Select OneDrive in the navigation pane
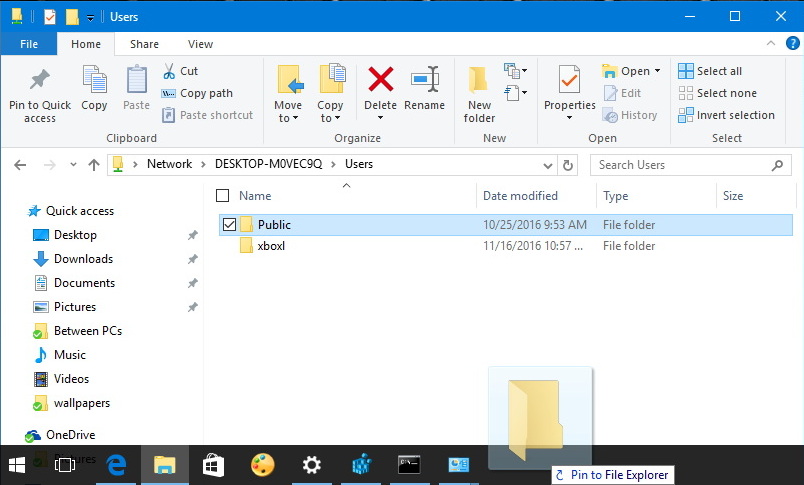 (70, 435)
